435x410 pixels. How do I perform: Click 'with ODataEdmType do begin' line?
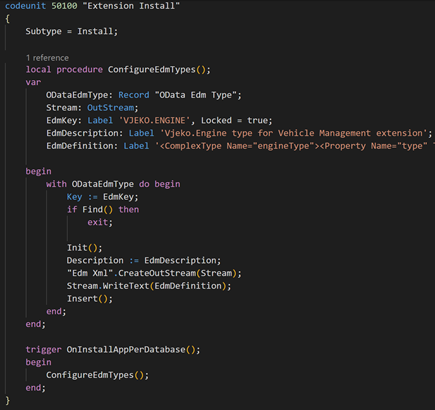pos(113,184)
